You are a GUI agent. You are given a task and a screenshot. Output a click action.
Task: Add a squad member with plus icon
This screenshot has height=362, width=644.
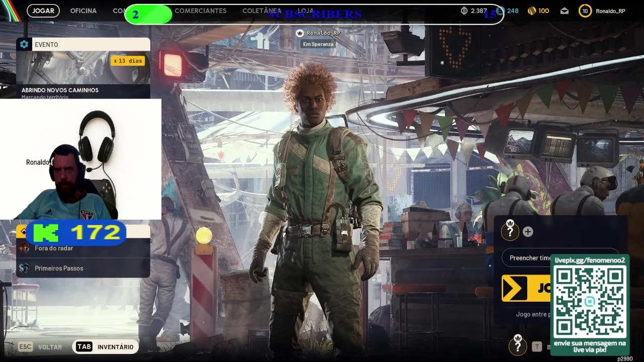coord(528,231)
